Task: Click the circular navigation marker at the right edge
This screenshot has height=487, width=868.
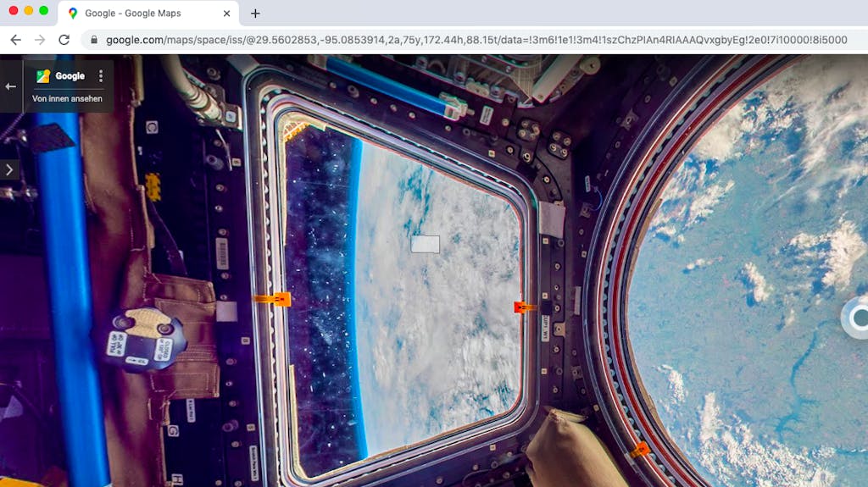Action: point(855,317)
